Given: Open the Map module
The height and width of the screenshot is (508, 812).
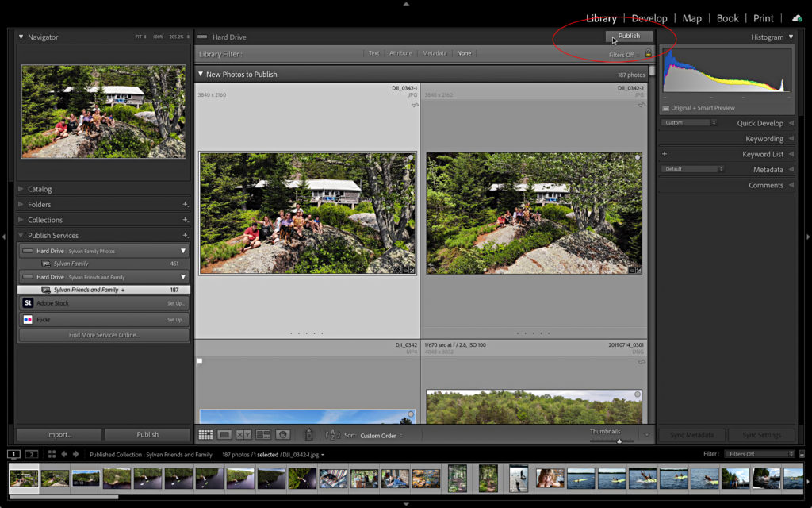Looking at the screenshot, I should tap(691, 17).
